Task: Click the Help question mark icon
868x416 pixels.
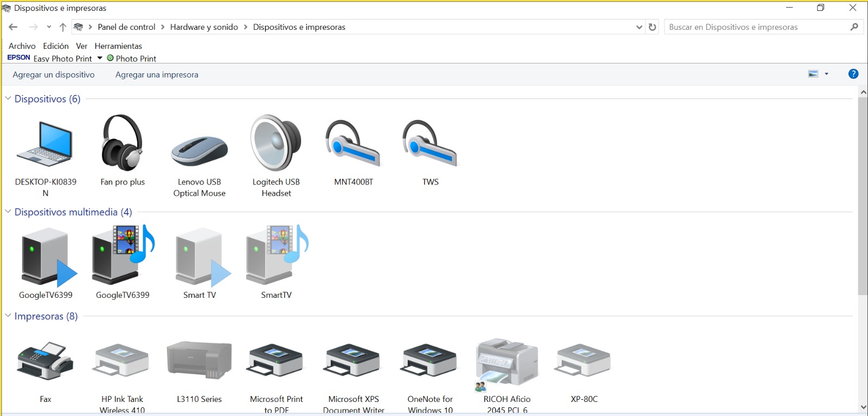Action: point(853,74)
